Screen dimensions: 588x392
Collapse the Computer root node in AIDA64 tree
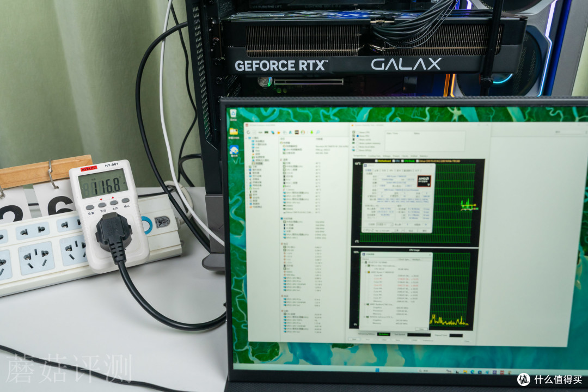click(247, 138)
